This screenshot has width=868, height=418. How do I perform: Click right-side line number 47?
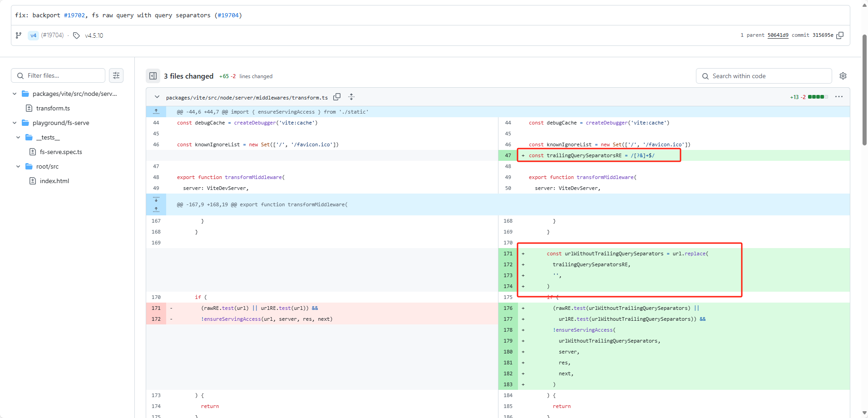click(x=508, y=155)
